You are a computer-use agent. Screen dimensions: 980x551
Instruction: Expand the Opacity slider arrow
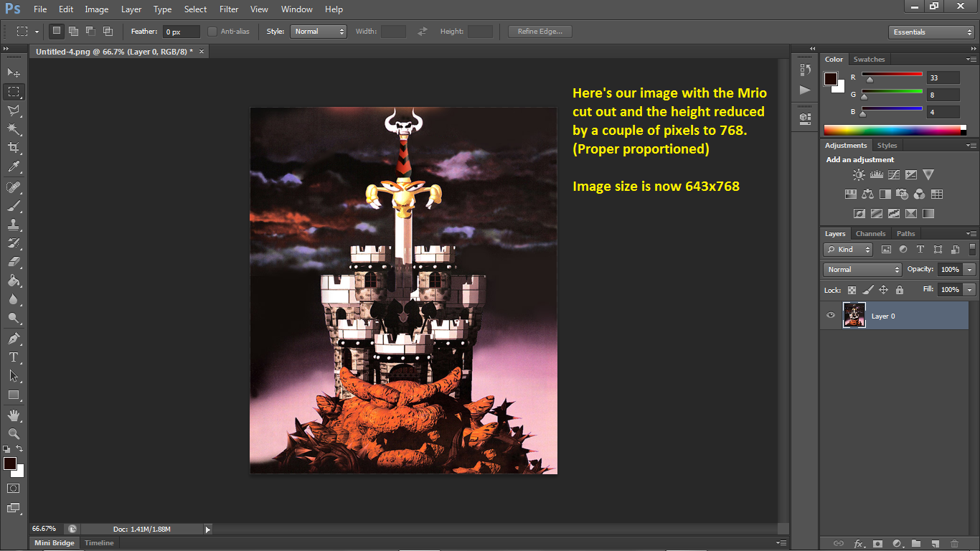pyautogui.click(x=970, y=270)
